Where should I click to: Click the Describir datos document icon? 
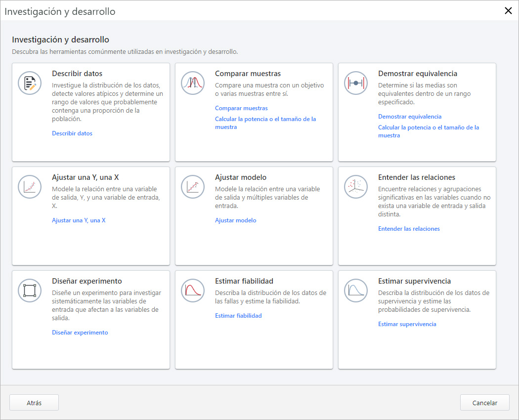tap(30, 83)
